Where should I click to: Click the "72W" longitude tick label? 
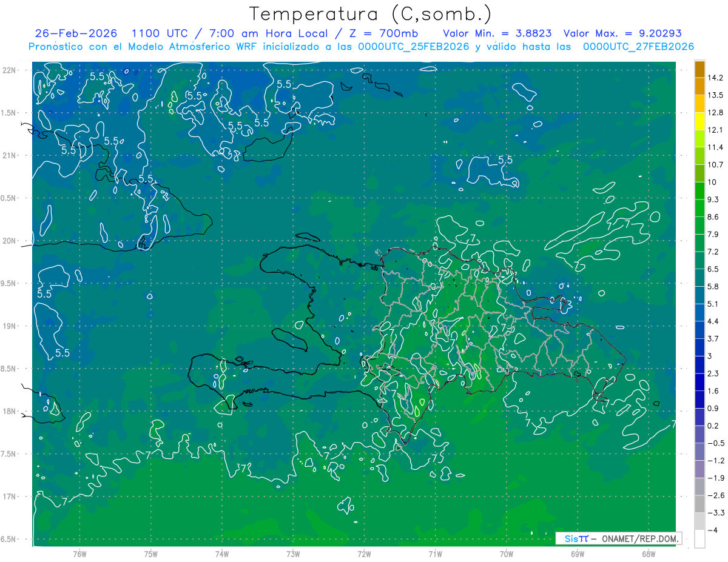tap(364, 554)
